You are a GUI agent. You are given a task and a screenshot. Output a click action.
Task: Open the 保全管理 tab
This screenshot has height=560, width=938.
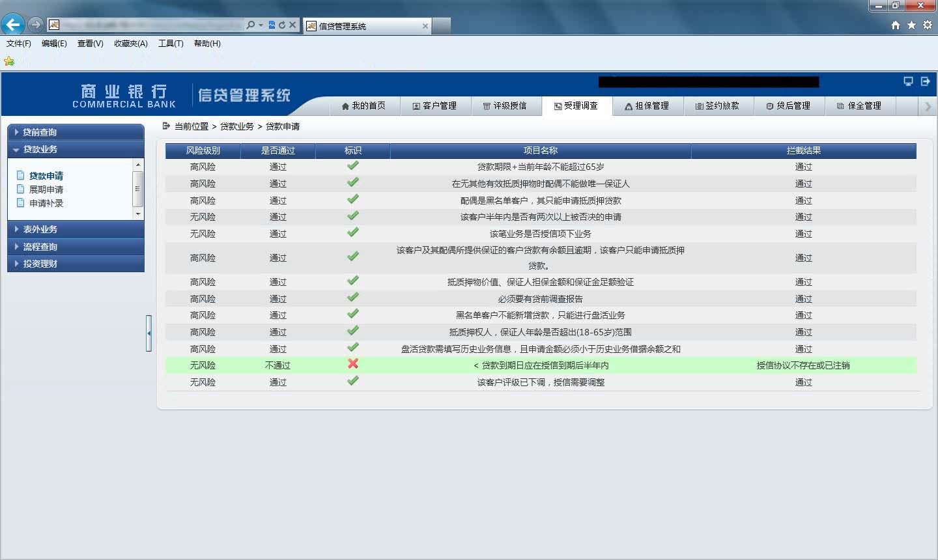point(860,105)
